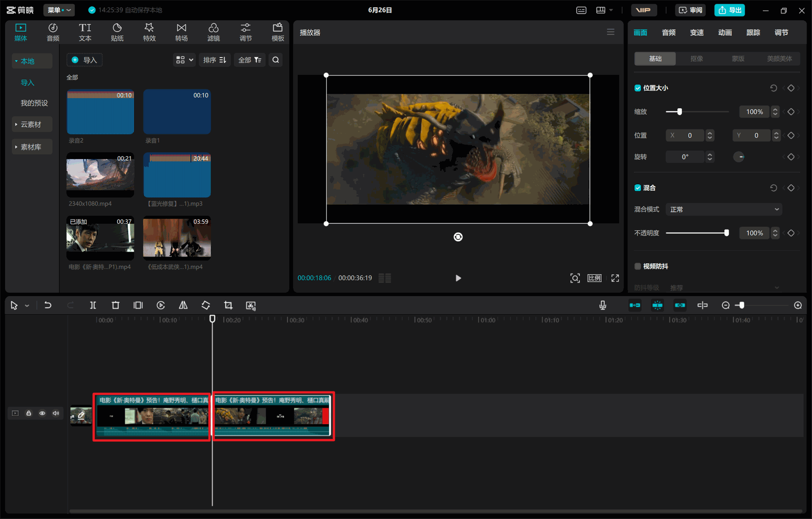Screen dimensions: 812x519
Task: Open the grid view mode dropdown
Action: point(184,60)
